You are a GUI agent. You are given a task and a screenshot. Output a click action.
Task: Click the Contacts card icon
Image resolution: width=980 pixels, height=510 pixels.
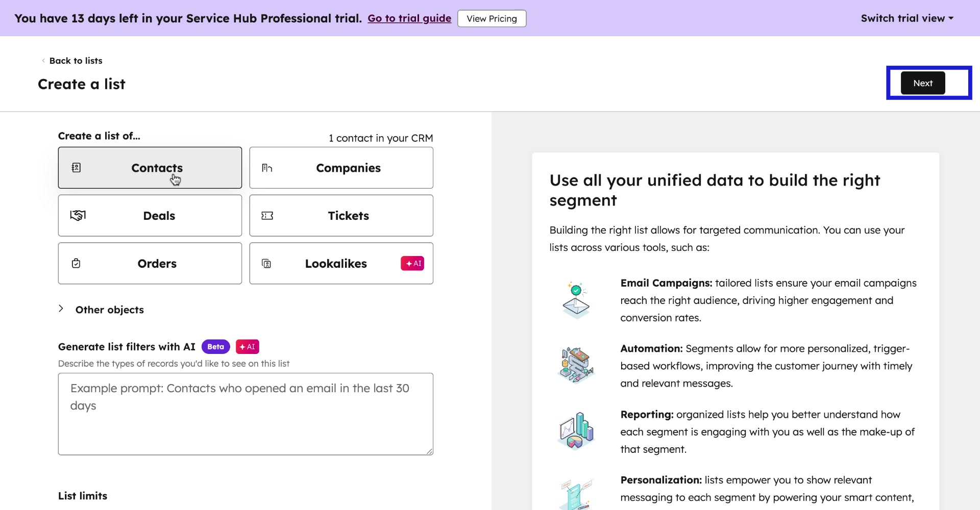77,167
